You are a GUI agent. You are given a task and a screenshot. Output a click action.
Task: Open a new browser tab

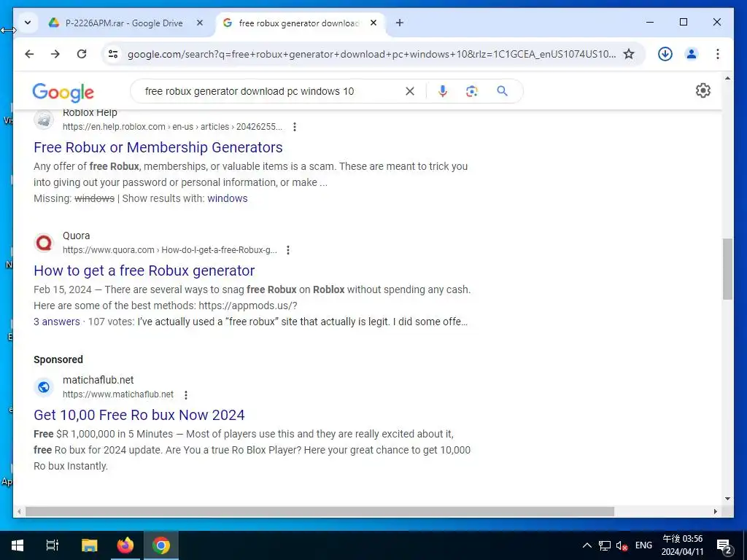400,23
